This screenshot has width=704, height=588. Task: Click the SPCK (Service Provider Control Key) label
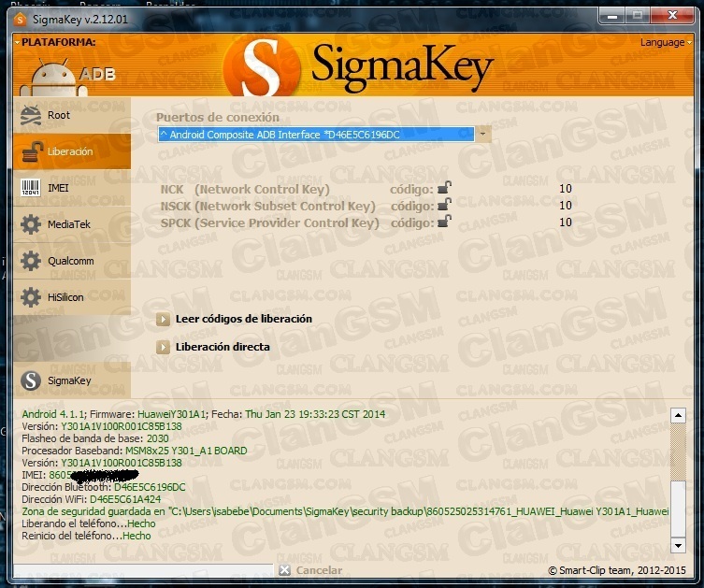[x=270, y=223]
